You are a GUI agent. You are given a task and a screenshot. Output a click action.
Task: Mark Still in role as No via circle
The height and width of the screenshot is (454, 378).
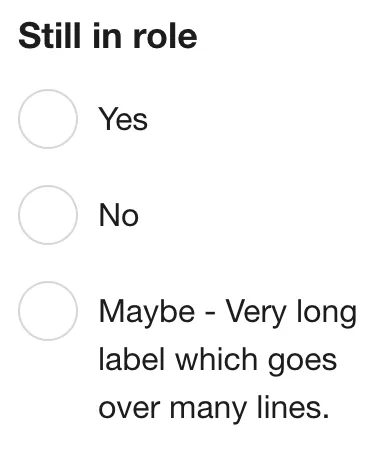coord(48,215)
